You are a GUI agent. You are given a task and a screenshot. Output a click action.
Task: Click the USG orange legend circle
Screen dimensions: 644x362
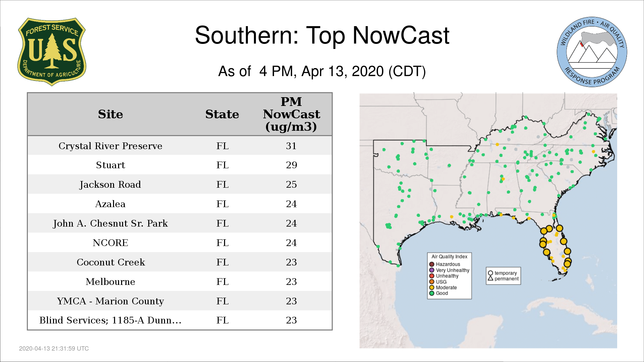[x=432, y=282]
